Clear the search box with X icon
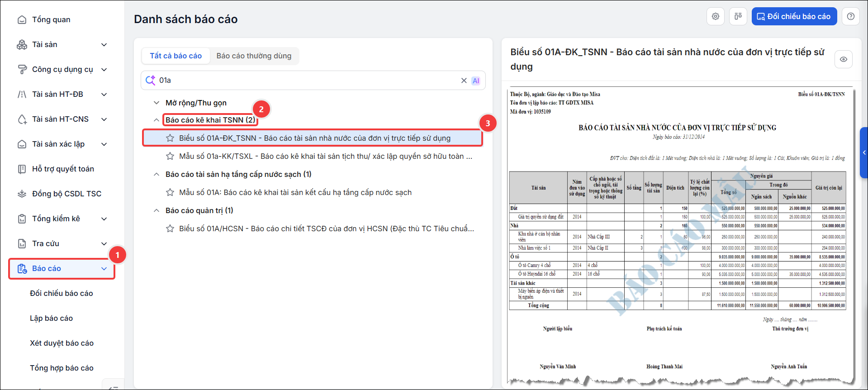The height and width of the screenshot is (390, 868). tap(464, 81)
